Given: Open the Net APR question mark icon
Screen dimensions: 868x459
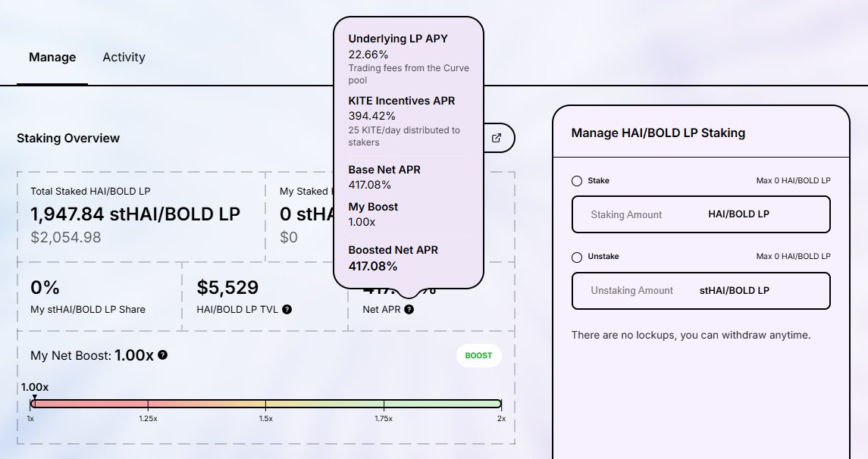Looking at the screenshot, I should point(409,310).
